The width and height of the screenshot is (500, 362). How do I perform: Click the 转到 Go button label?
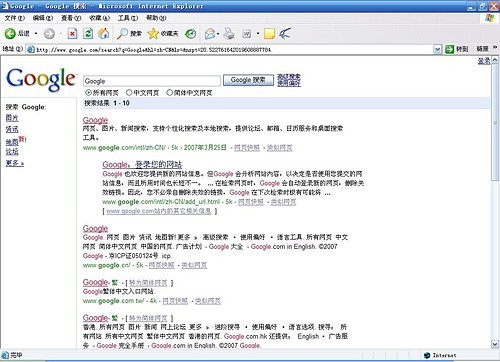click(462, 49)
